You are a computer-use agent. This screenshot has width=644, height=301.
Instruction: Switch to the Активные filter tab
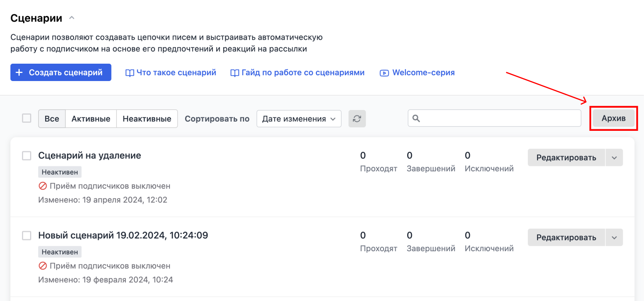pyautogui.click(x=91, y=119)
